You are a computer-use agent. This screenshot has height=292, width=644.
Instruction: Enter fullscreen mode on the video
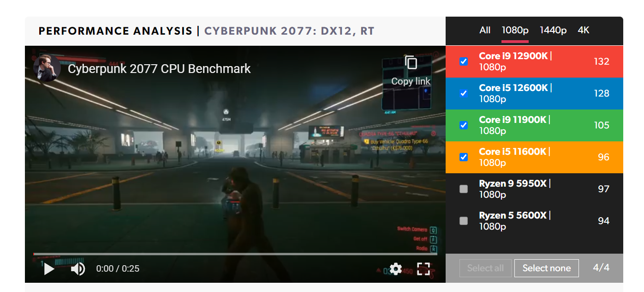(423, 269)
